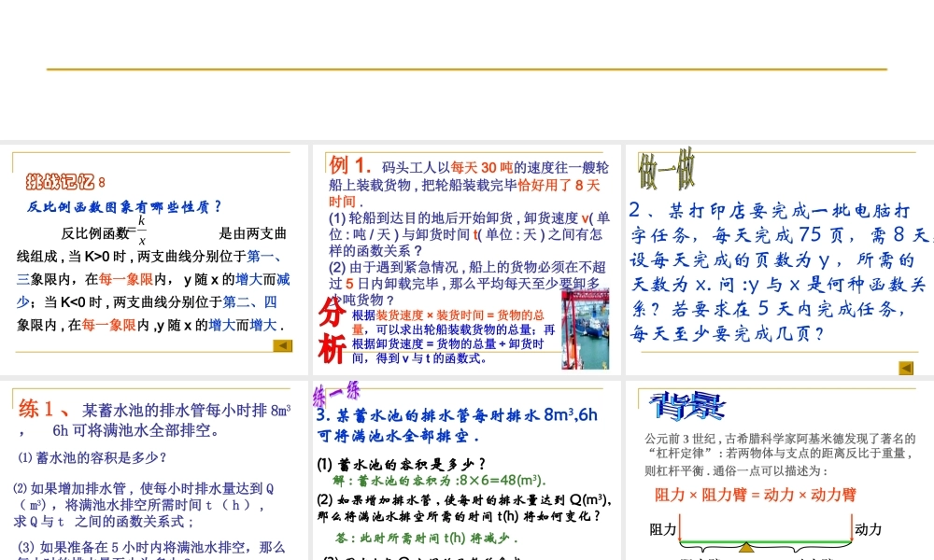Viewport: 934px width, 560px height.
Task: Click the 做一做 wordart heading
Action: coord(667,170)
